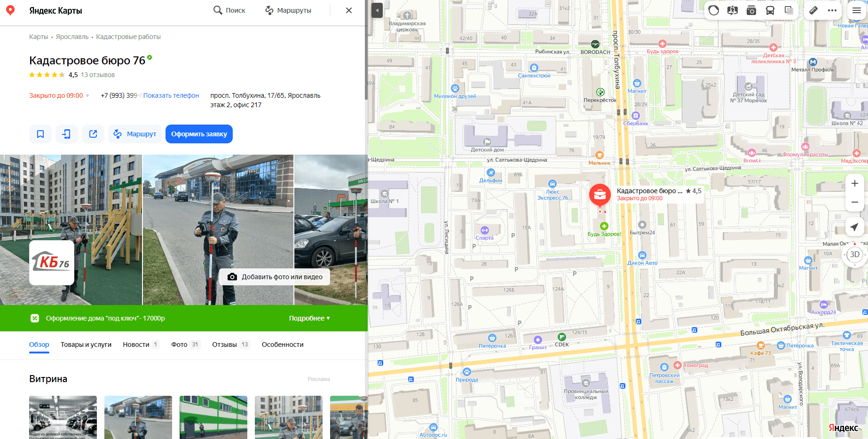Expand the Подробнее promo dropdown
This screenshot has height=439, width=868.
pyautogui.click(x=309, y=318)
